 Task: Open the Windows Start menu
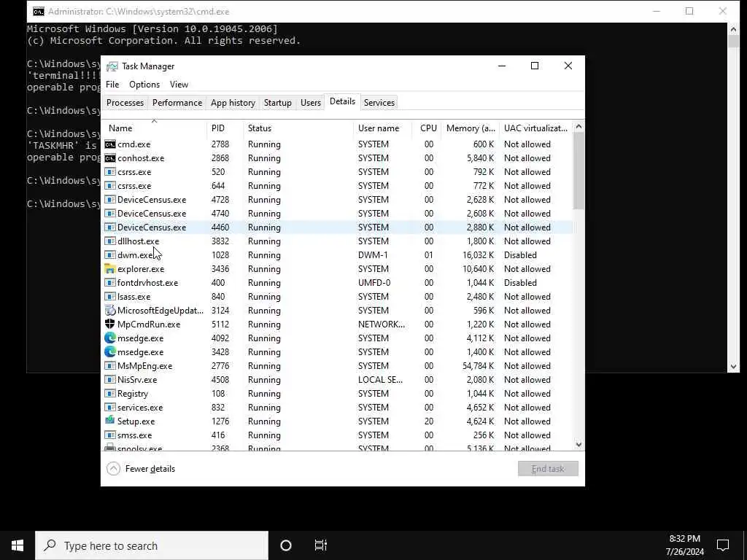pyautogui.click(x=18, y=545)
